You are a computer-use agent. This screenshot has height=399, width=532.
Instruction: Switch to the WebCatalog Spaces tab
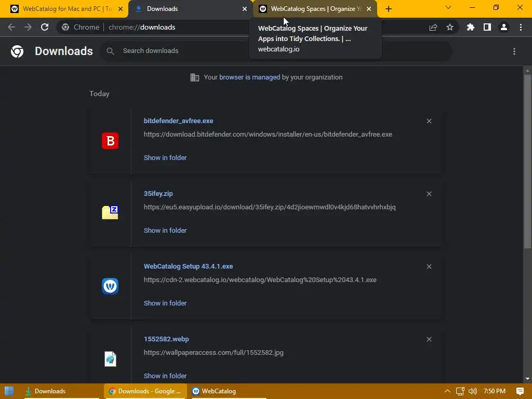coord(315,9)
